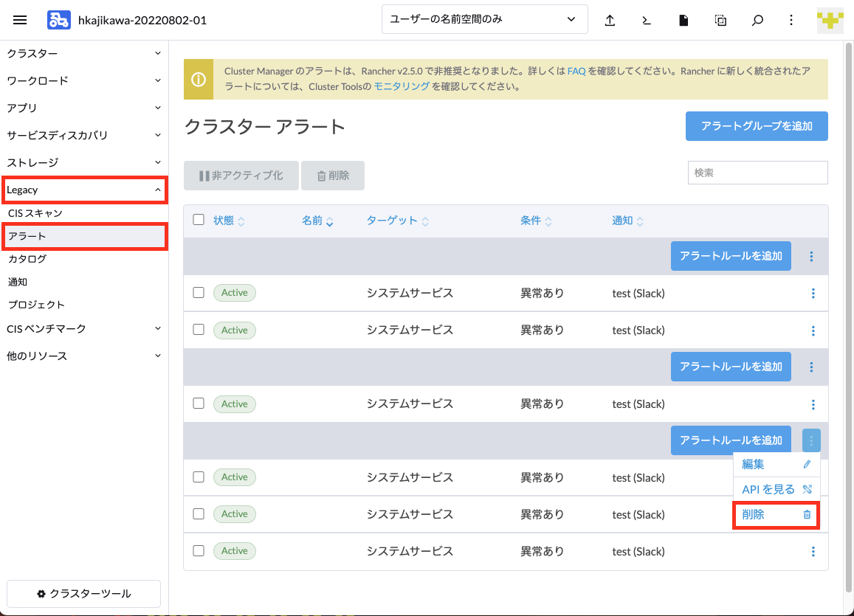Open 通知 in the sidebar
Screen dimensions: 854x616
84,282
